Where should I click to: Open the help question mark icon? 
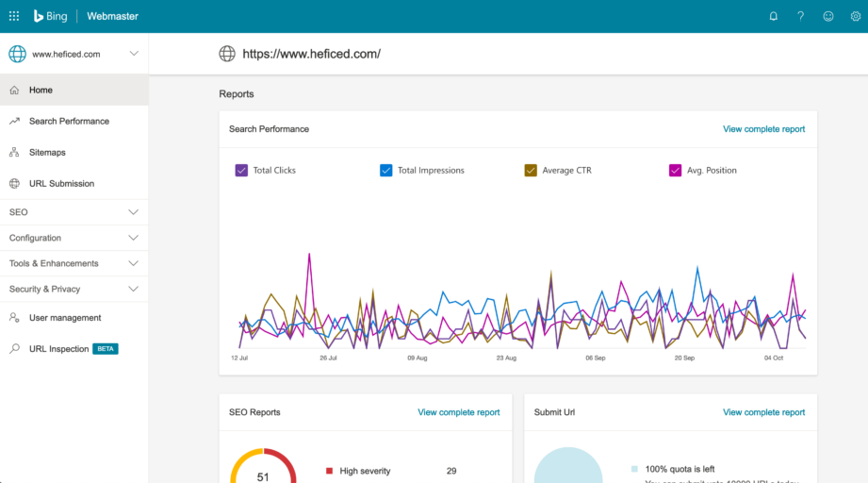(800, 16)
